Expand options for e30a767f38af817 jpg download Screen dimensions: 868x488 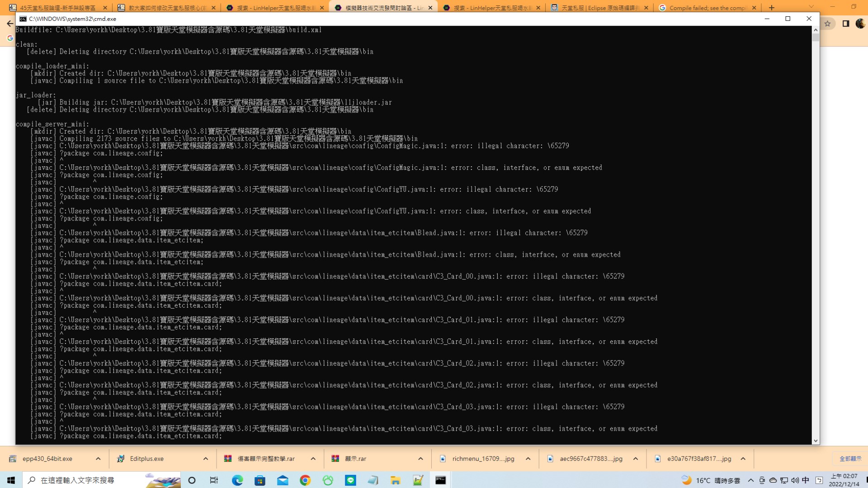tap(743, 459)
